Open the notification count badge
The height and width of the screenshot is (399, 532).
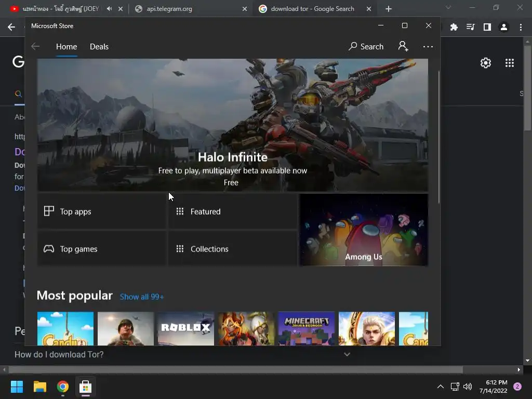pos(517,387)
